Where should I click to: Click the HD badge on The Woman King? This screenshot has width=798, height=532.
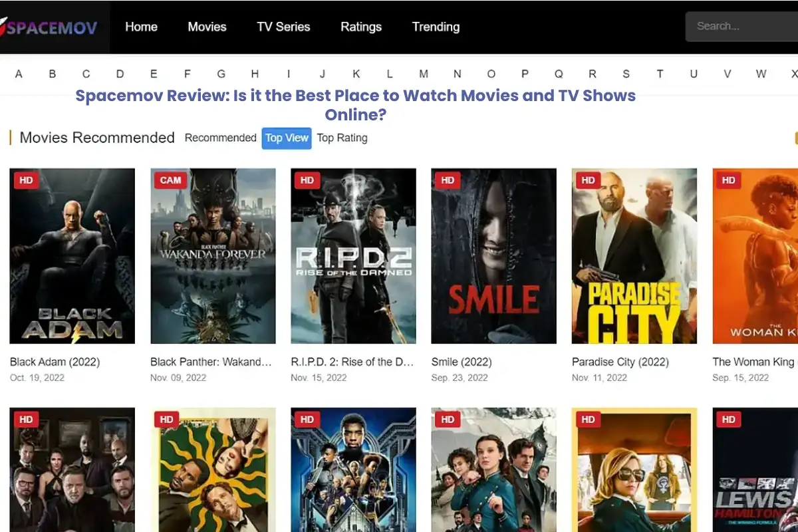pos(729,180)
